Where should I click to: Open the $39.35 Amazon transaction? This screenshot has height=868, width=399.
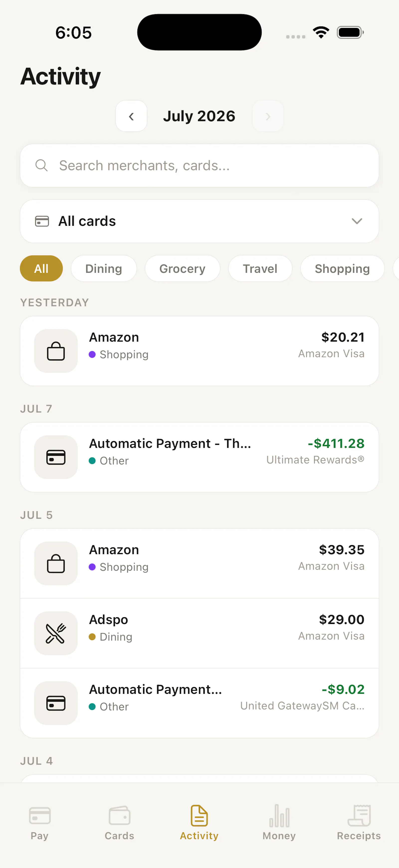[199, 563]
